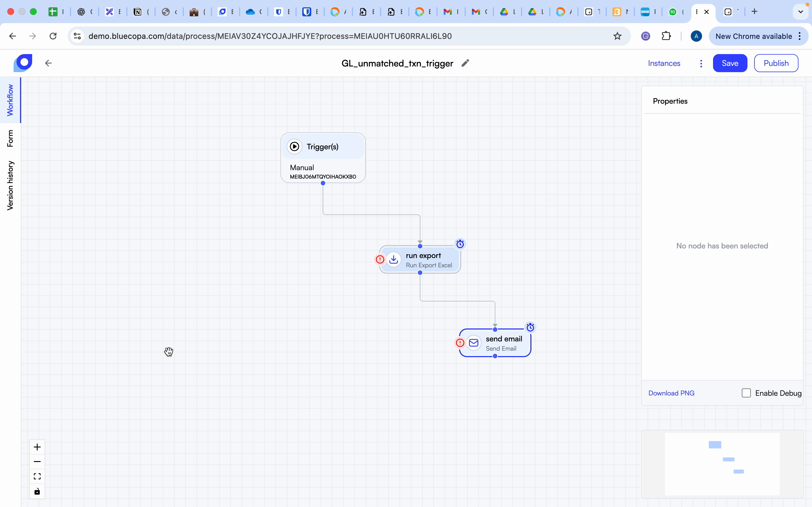Open the browser extensions puzzle icon
This screenshot has height=507, width=812.
tap(666, 36)
